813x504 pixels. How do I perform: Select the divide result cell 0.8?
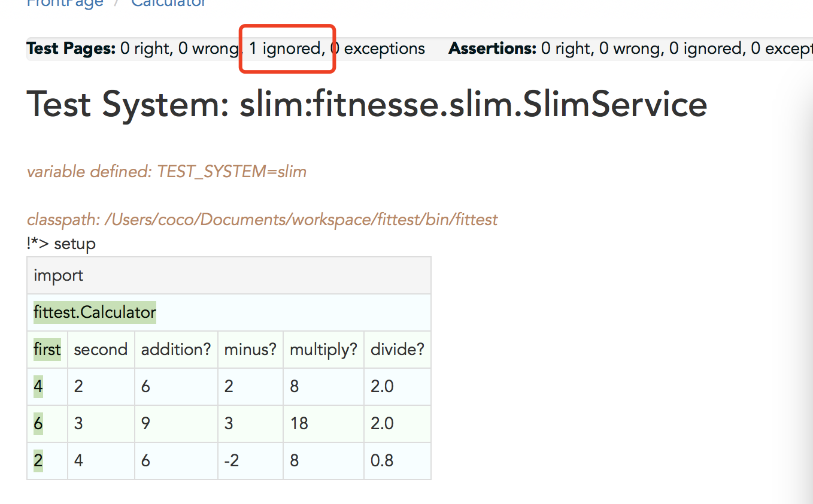pos(398,461)
